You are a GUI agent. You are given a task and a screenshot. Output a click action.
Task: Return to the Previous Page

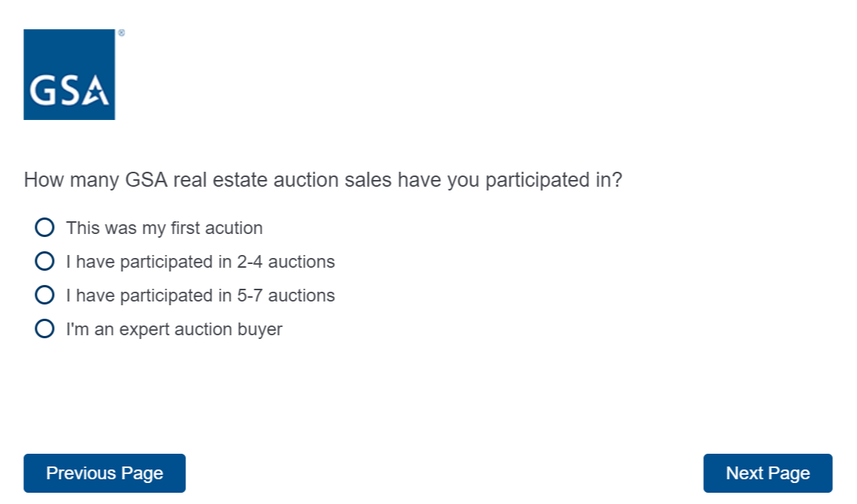[104, 473]
